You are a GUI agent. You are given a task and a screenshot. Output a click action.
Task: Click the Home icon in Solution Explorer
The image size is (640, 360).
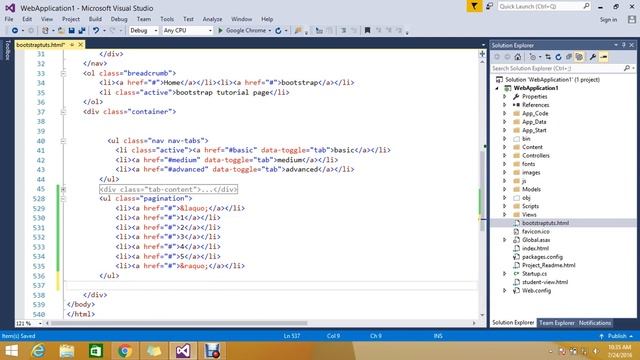(518, 57)
